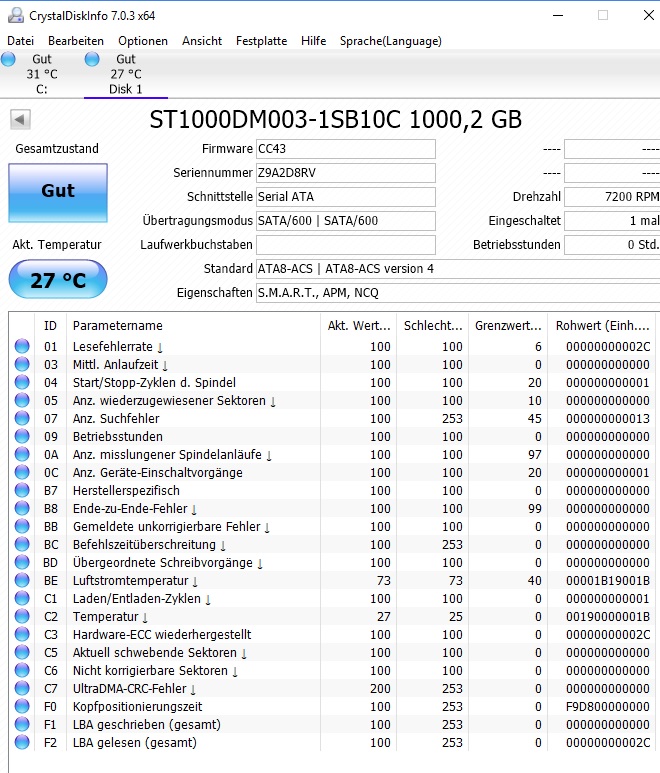Open the Sprache(Language) menu
The width and height of the screenshot is (660, 773).
point(390,41)
